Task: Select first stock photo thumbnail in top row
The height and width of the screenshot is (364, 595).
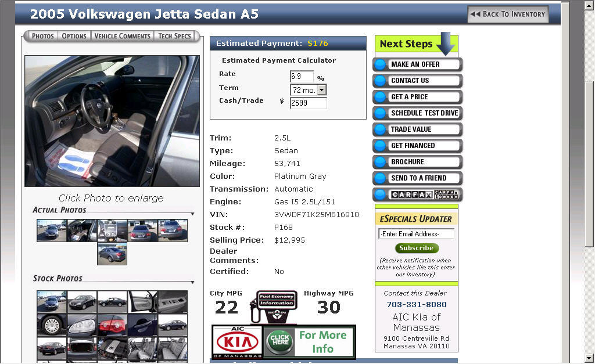Action: 52,302
